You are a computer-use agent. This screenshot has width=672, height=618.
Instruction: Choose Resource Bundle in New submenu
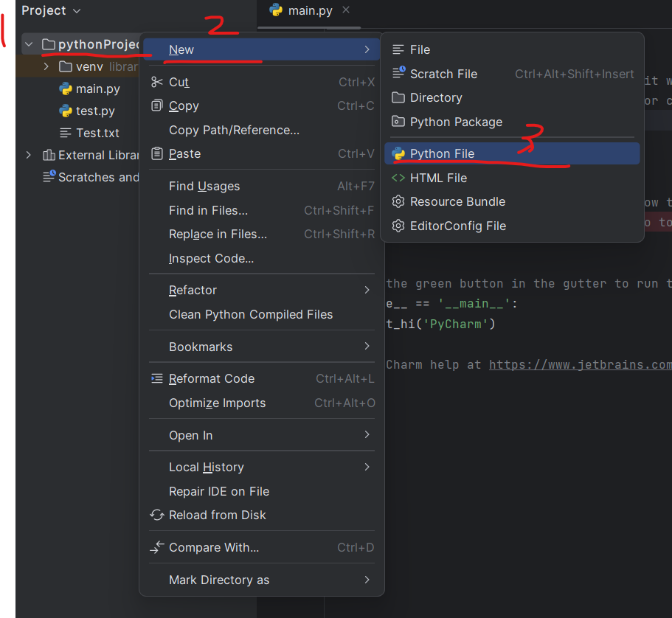pos(512,201)
